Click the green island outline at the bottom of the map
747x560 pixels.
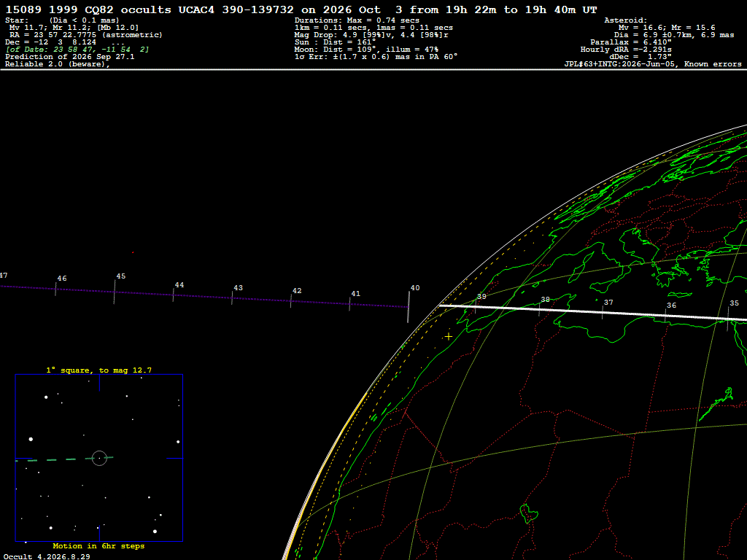528,514
